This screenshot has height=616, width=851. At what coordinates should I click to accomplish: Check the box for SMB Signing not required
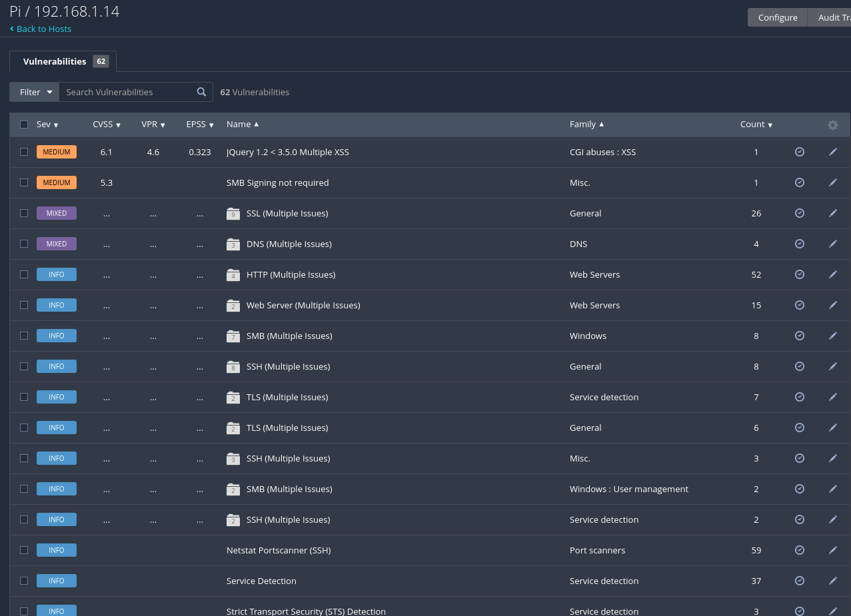[x=24, y=182]
